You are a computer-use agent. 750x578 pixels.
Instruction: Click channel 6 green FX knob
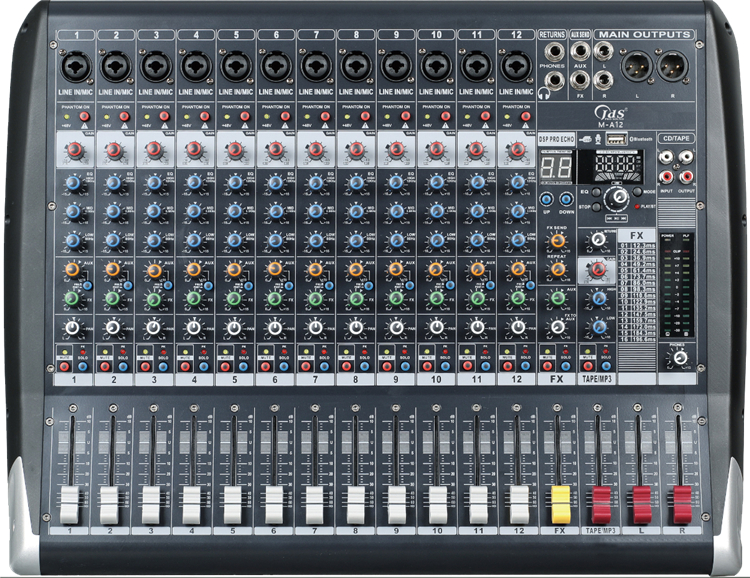[273, 298]
